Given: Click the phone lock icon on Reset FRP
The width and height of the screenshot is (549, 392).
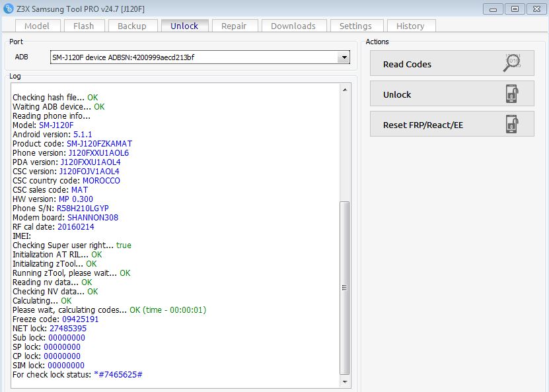Looking at the screenshot, I should tap(512, 124).
